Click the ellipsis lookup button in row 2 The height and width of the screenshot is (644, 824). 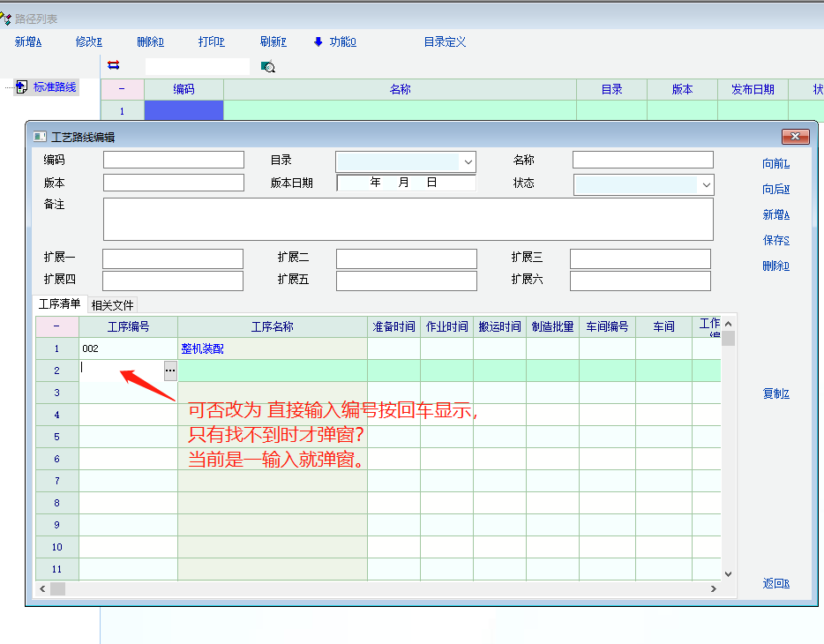tap(169, 371)
